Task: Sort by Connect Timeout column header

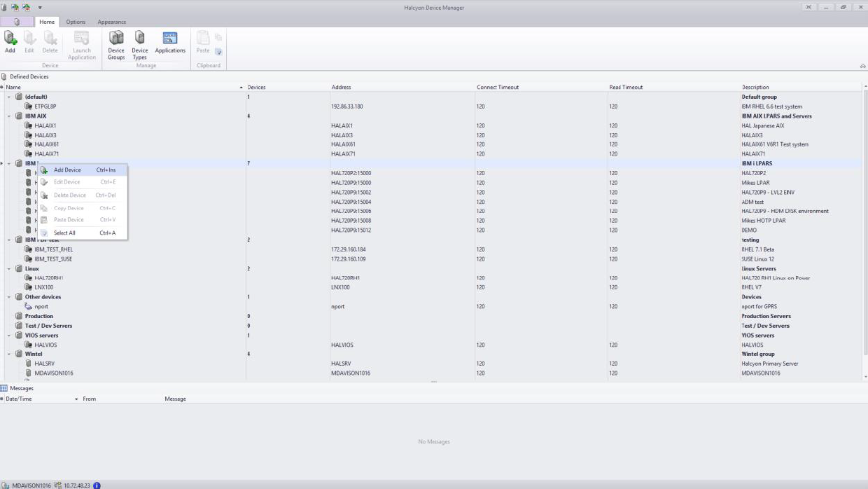Action: (498, 88)
